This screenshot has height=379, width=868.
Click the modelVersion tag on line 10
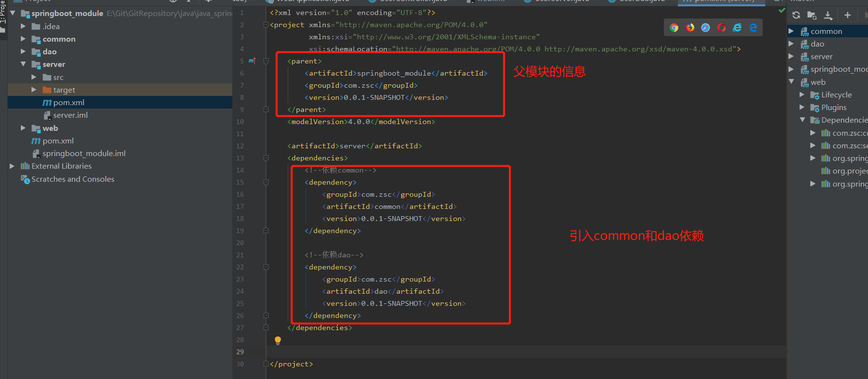(x=361, y=122)
